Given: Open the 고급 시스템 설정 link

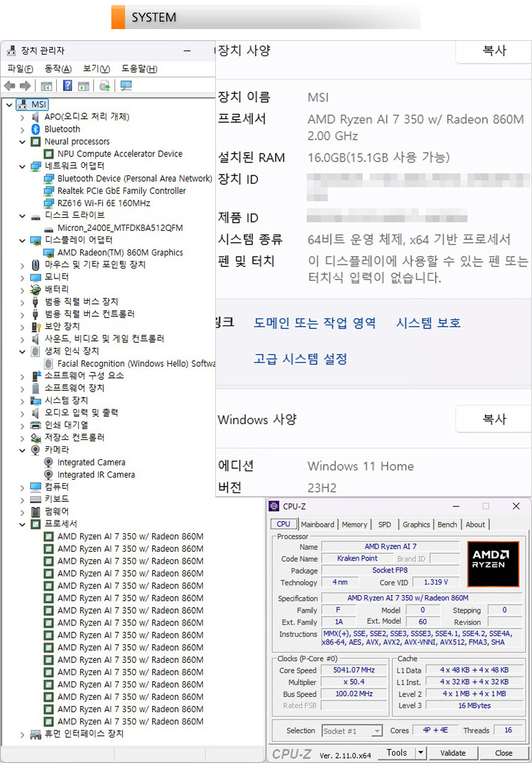Looking at the screenshot, I should 300,359.
